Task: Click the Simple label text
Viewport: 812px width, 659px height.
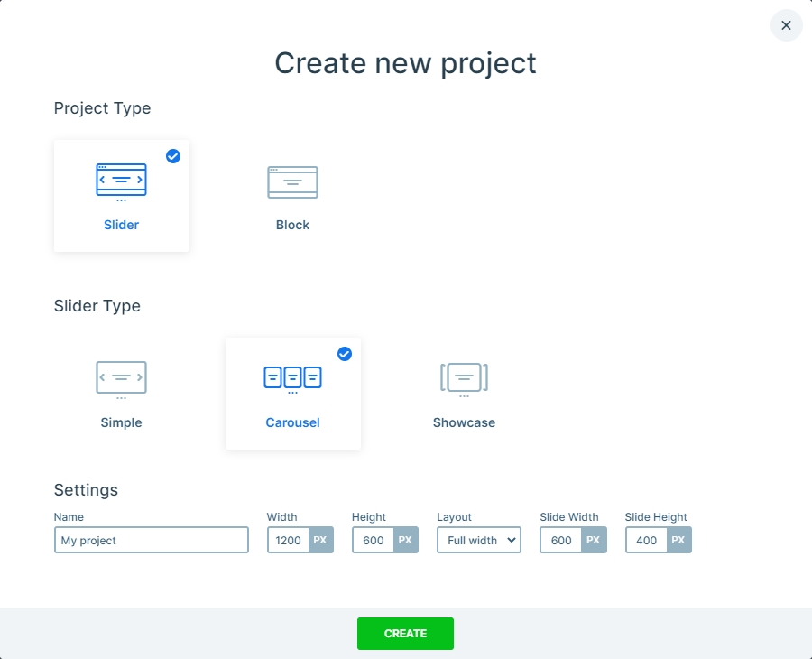Action: pos(121,422)
